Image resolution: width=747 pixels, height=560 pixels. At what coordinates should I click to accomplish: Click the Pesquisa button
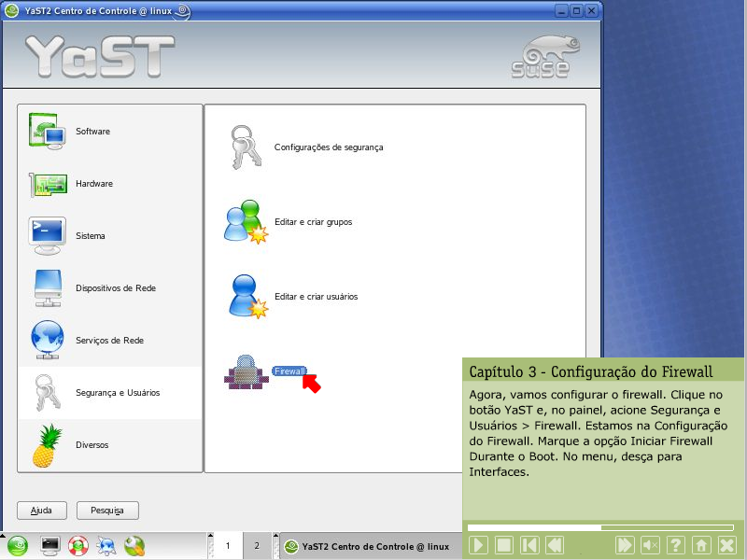coord(107,511)
